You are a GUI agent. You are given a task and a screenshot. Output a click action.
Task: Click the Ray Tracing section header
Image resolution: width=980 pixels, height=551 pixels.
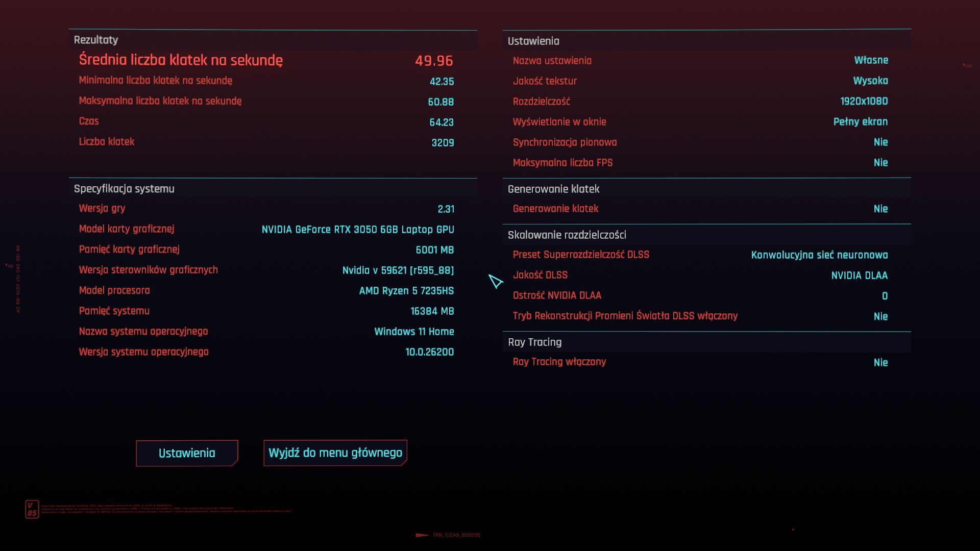click(534, 342)
